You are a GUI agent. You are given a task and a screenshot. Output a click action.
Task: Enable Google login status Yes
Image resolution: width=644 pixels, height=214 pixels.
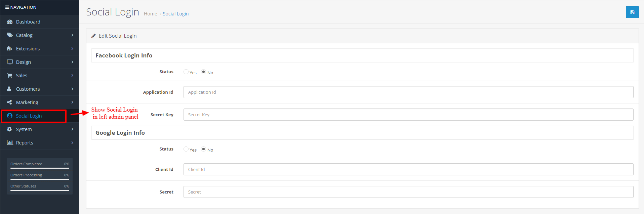click(186, 149)
